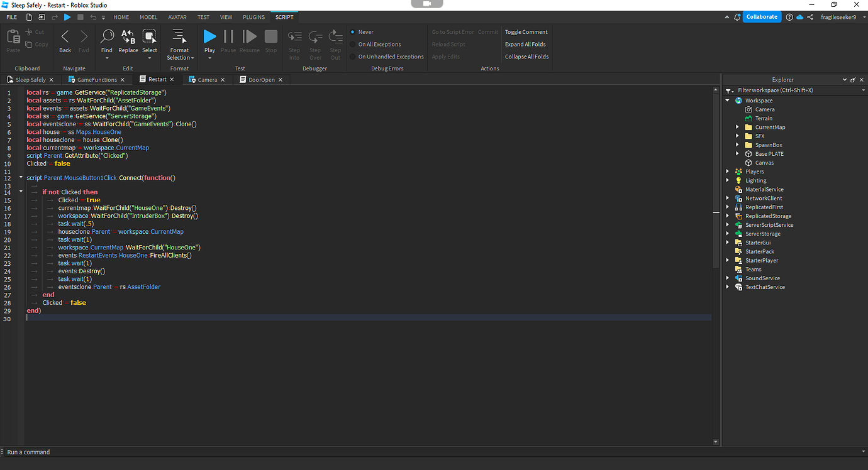
Task: Click the Back navigation icon
Action: tap(64, 38)
